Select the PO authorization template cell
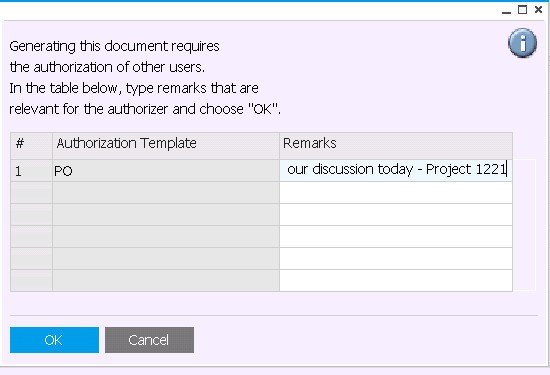The width and height of the screenshot is (550, 375). coord(166,170)
